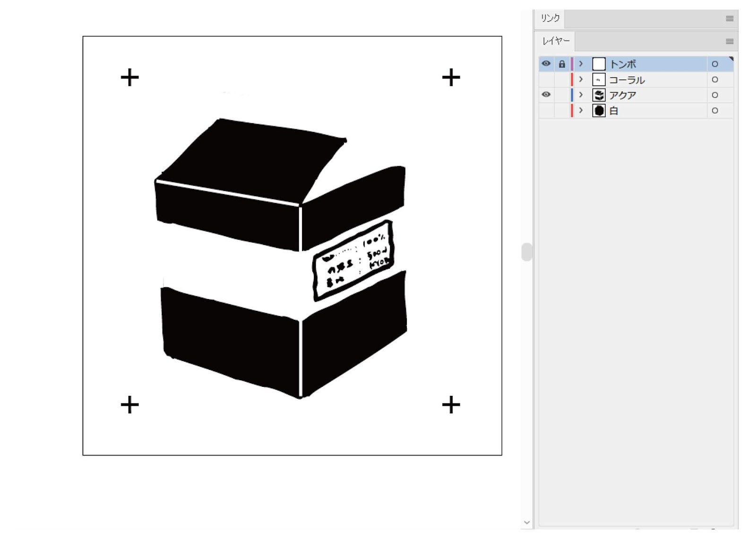
Task: Click the top-left registration mark on canvas
Action: [129, 77]
